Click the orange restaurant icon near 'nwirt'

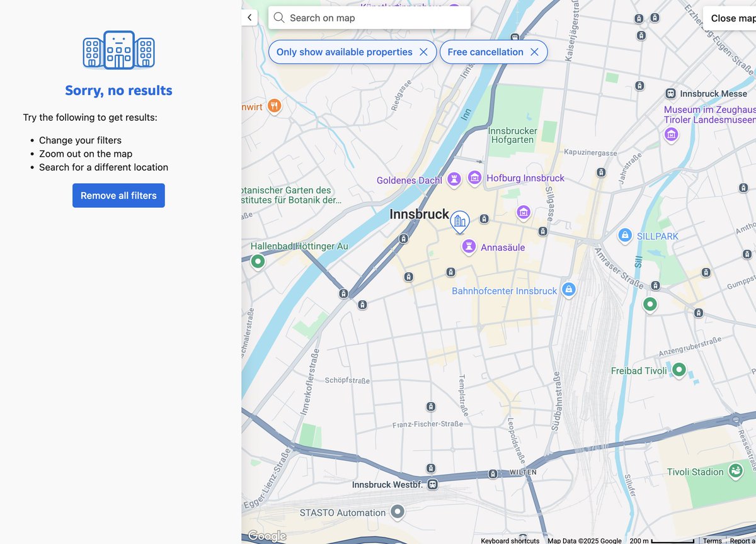click(x=273, y=106)
